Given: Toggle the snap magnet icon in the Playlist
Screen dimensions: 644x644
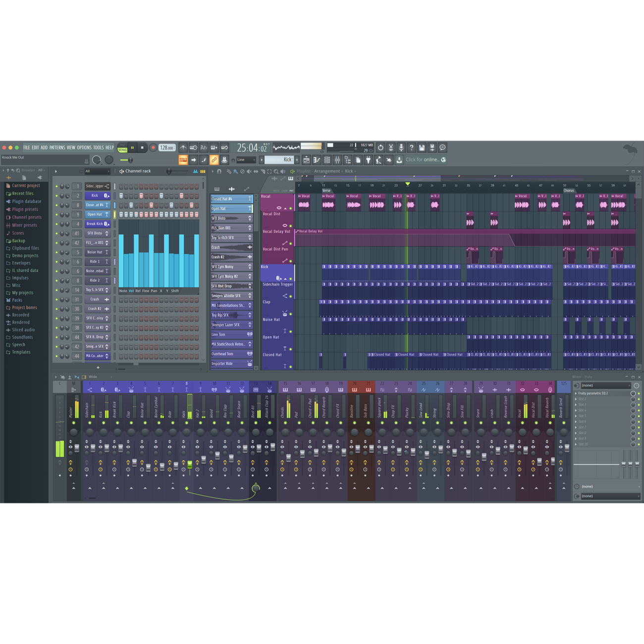Looking at the screenshot, I should pyautogui.click(x=219, y=171).
